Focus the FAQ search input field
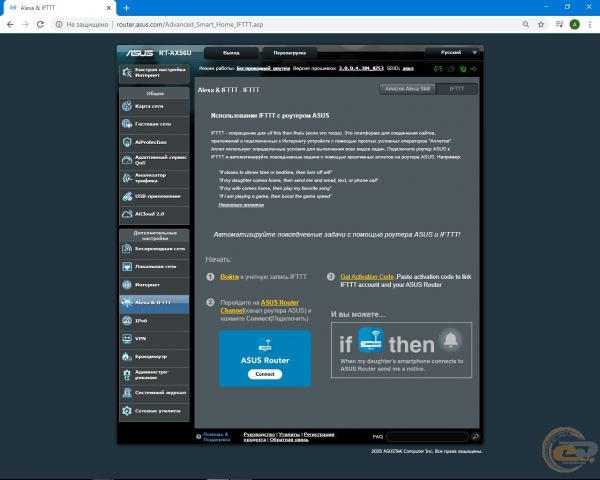The image size is (600, 480). click(427, 436)
